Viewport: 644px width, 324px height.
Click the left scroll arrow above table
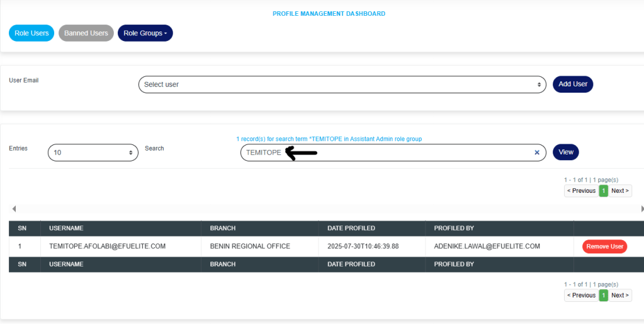(x=14, y=209)
